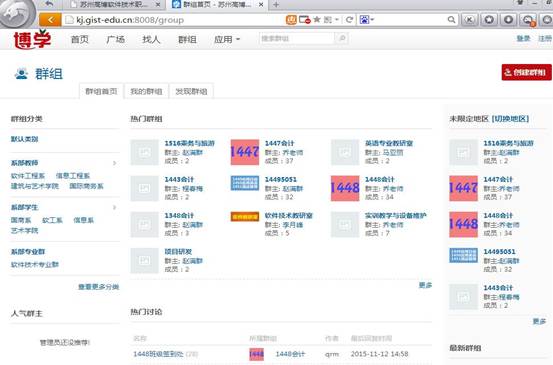The image size is (553, 365).
Task: Click the 软件工程系 category link
Action: coord(28,176)
